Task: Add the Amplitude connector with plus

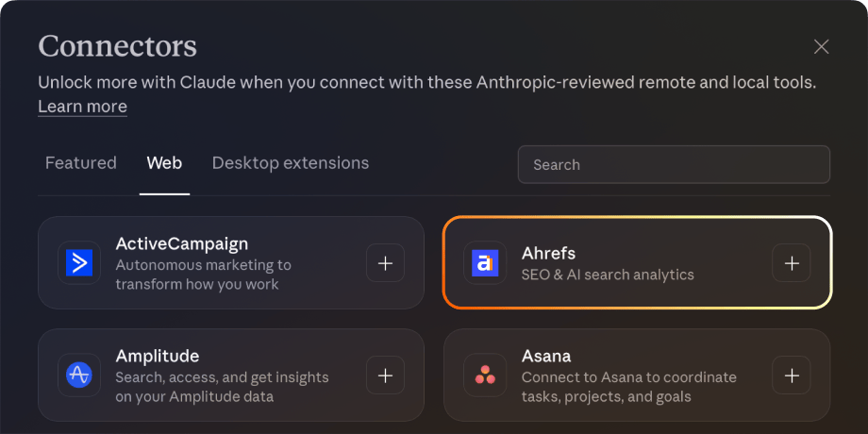Action: click(x=385, y=375)
